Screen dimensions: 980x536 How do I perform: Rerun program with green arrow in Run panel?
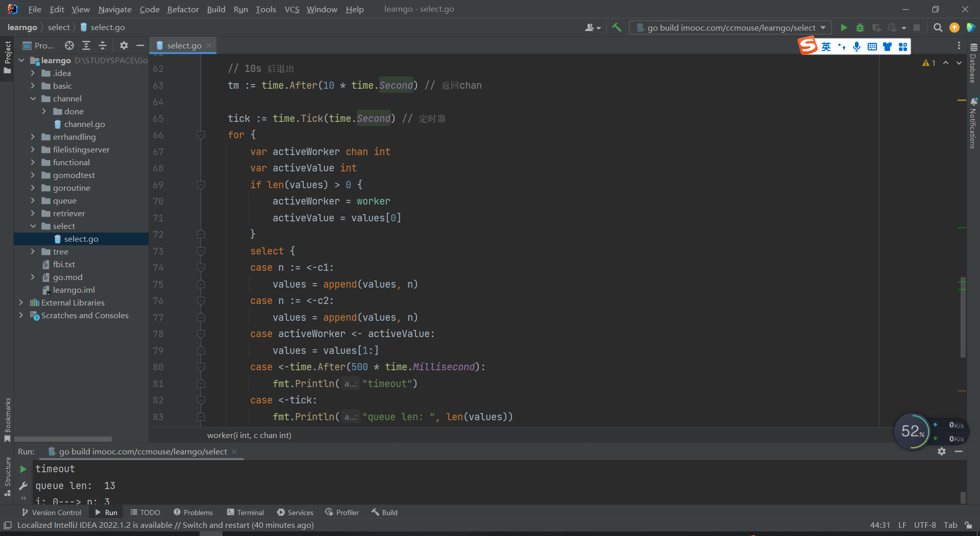pos(23,469)
